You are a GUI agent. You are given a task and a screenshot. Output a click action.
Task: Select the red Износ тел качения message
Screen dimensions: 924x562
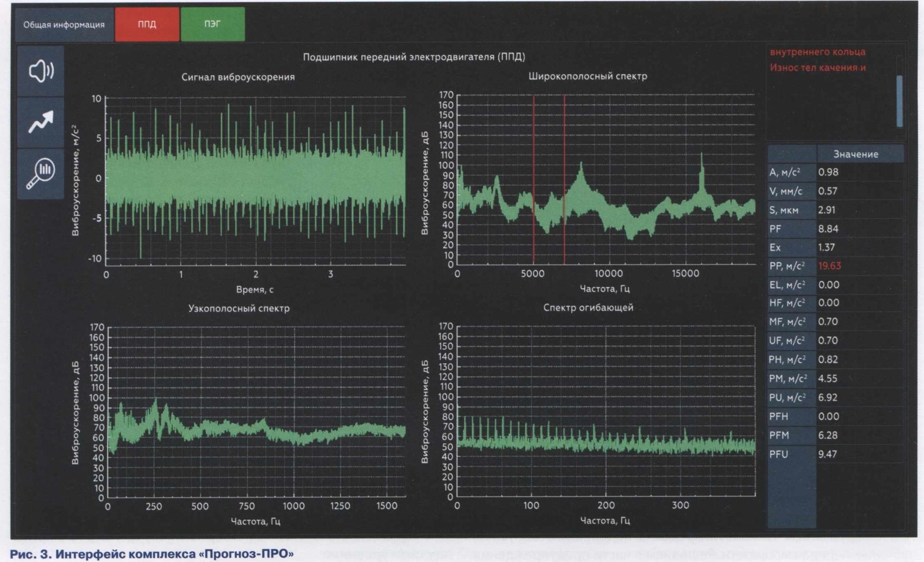818,68
